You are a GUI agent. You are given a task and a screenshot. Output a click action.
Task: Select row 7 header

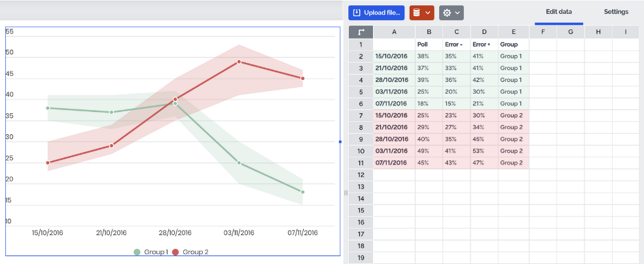point(361,115)
